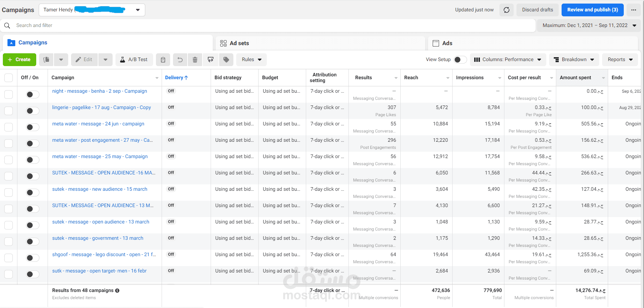
Task: Switch to the Campaigns tab
Action: [108, 43]
